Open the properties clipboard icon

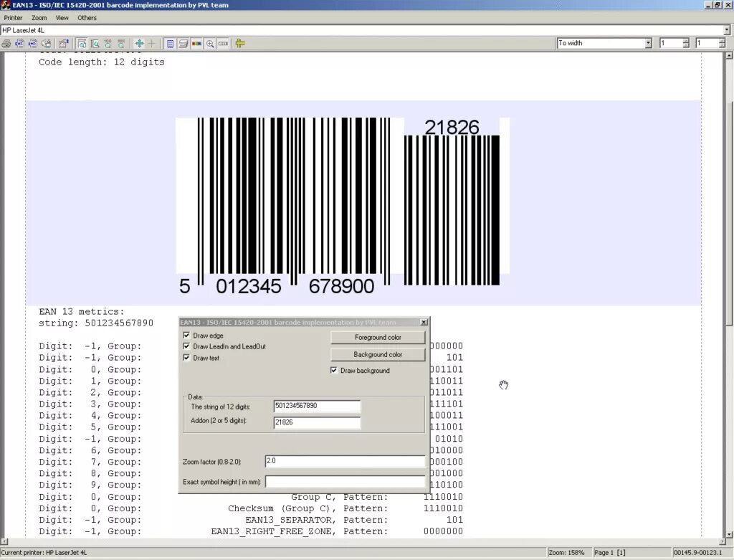[63, 44]
